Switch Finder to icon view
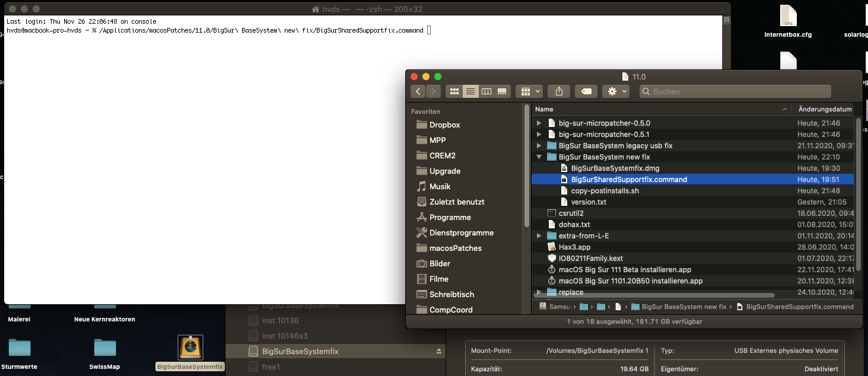The height and width of the screenshot is (376, 868). tap(455, 91)
